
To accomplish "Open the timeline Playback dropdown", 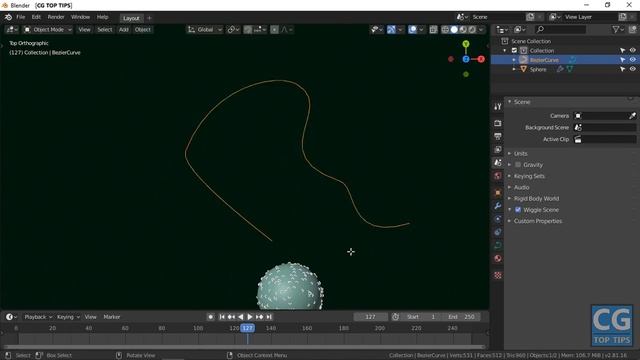I will [38, 317].
